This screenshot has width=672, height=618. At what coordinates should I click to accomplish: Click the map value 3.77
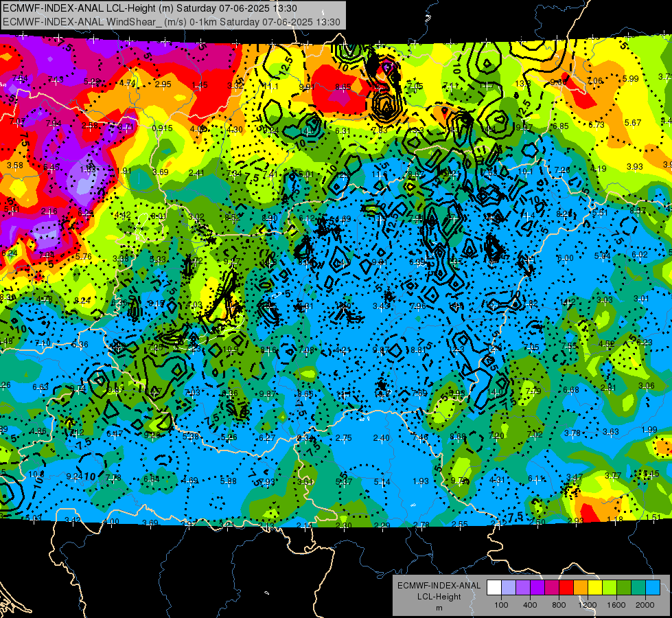613,475
